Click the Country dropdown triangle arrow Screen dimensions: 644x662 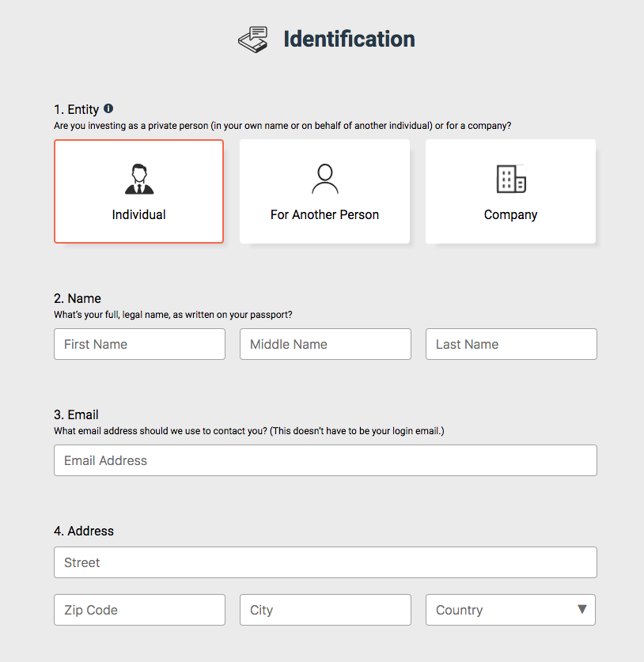[x=582, y=609]
